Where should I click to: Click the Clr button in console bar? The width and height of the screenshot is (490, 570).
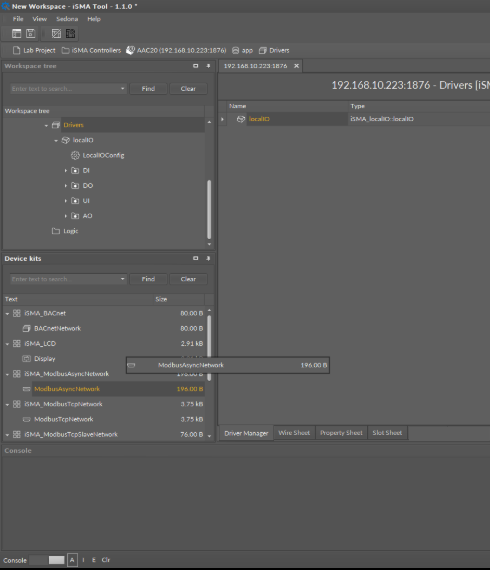(x=106, y=560)
